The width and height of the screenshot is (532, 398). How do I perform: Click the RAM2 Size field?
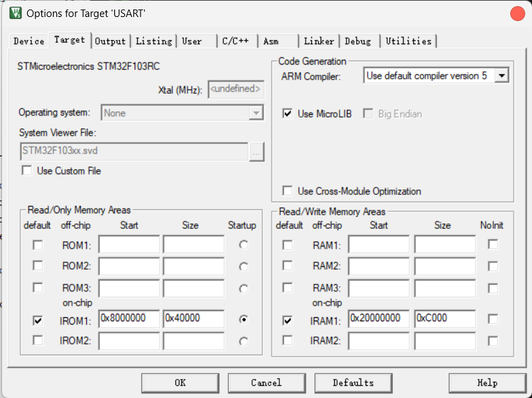[x=445, y=266]
